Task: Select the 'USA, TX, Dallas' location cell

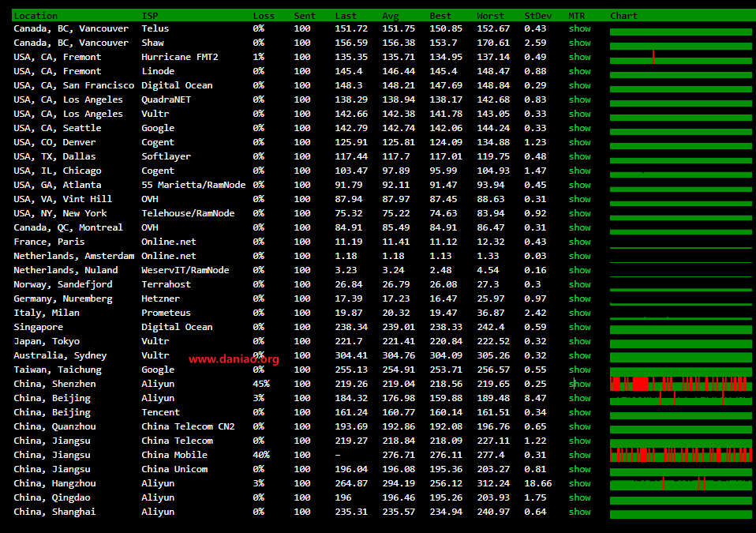Action: click(54, 157)
